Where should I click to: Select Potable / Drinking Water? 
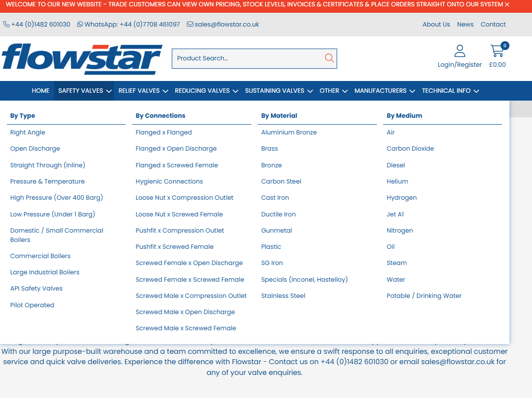click(x=424, y=296)
